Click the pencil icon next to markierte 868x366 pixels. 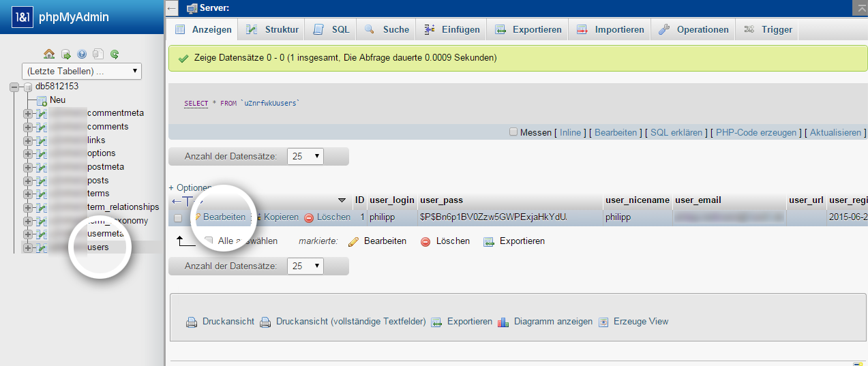coord(353,241)
